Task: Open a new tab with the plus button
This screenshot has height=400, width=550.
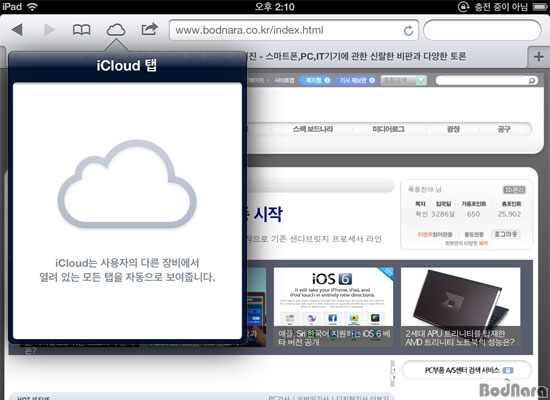Action: [x=538, y=56]
